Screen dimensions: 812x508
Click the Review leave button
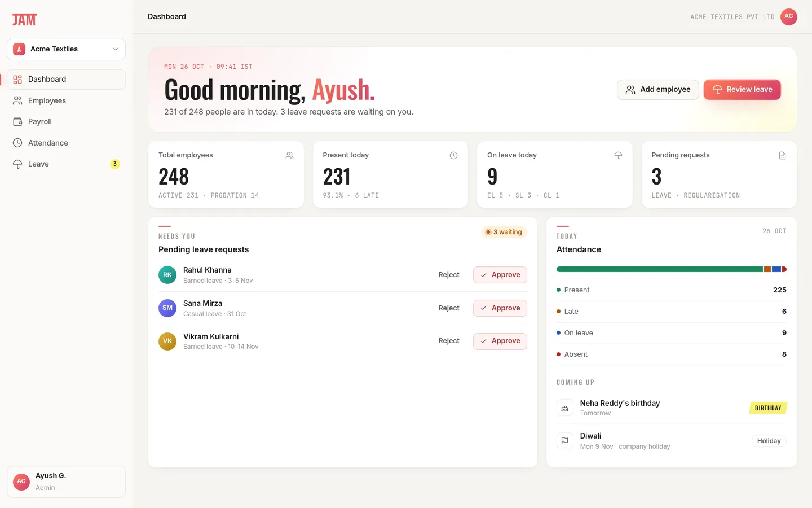[742, 90]
